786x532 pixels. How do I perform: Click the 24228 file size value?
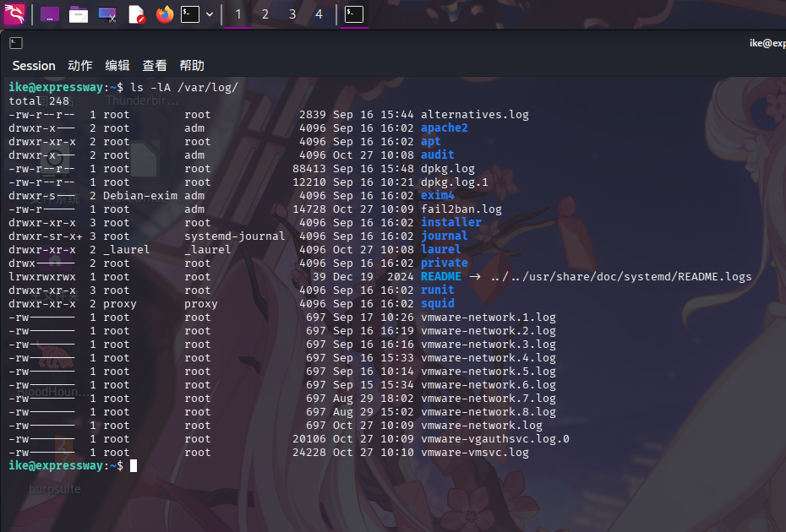click(309, 453)
